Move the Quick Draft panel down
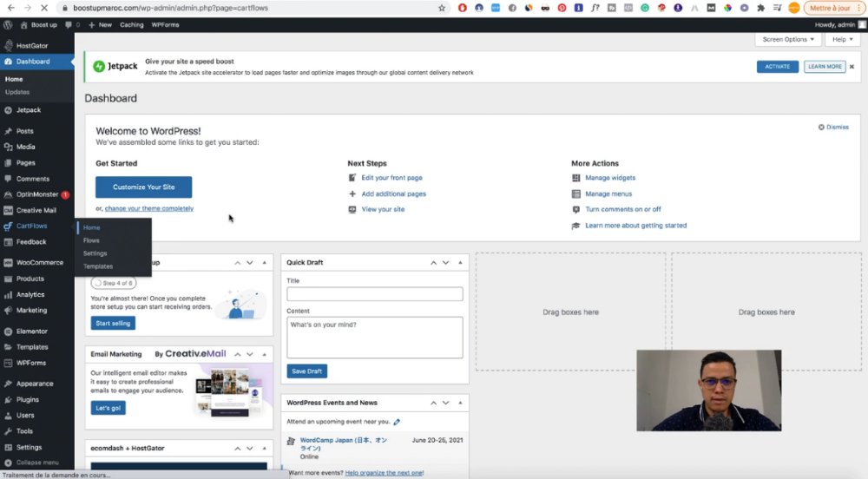The width and height of the screenshot is (868, 479). 445,263
